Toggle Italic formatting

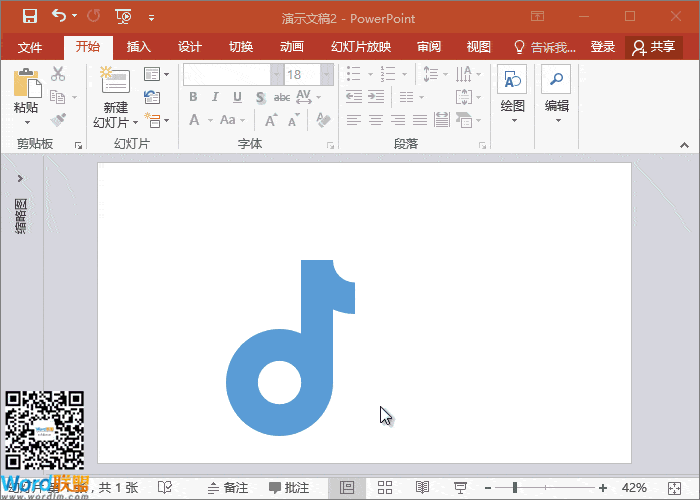pos(215,97)
